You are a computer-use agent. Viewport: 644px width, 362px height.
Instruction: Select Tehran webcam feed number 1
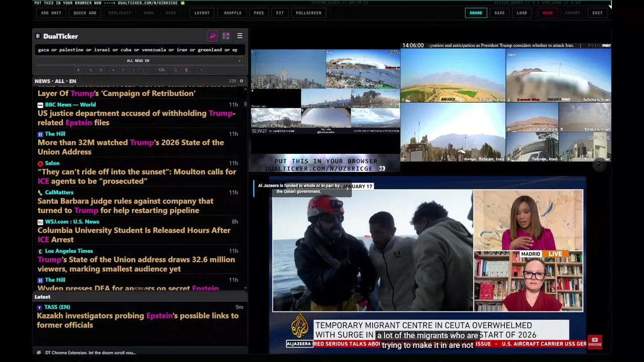453,75
